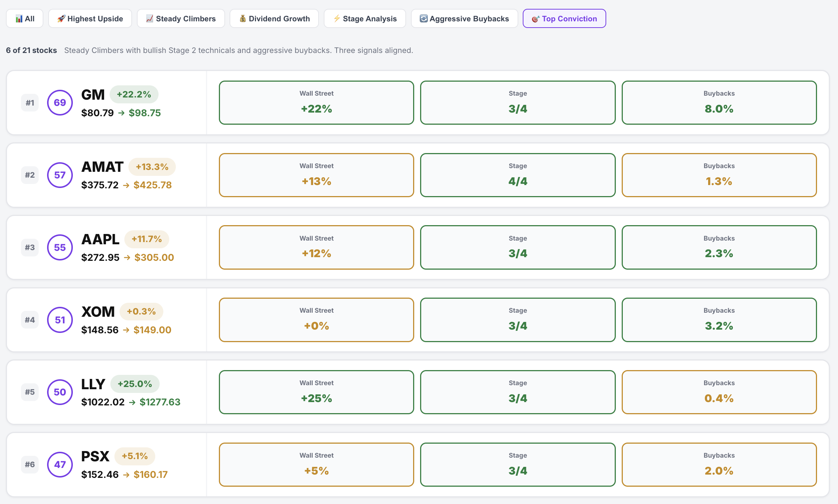Click GM's circled score badge of 69

click(60, 103)
